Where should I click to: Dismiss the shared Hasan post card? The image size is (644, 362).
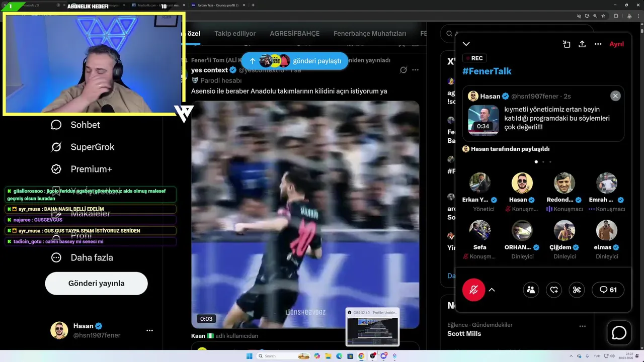[615, 96]
